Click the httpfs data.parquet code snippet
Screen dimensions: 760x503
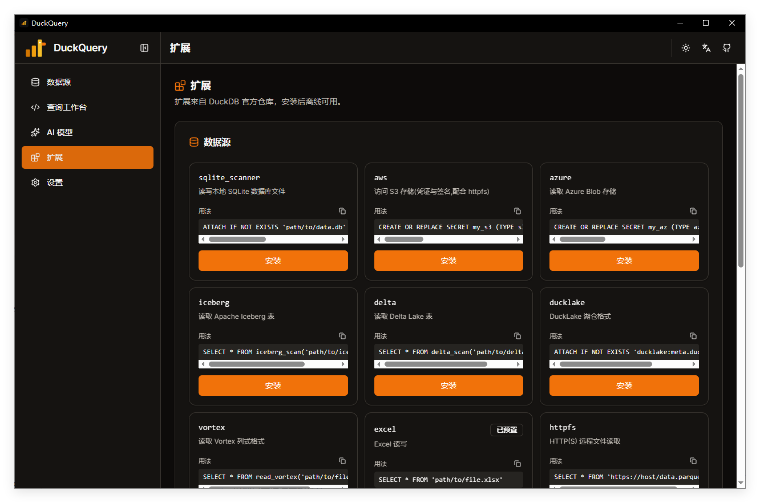click(624, 477)
